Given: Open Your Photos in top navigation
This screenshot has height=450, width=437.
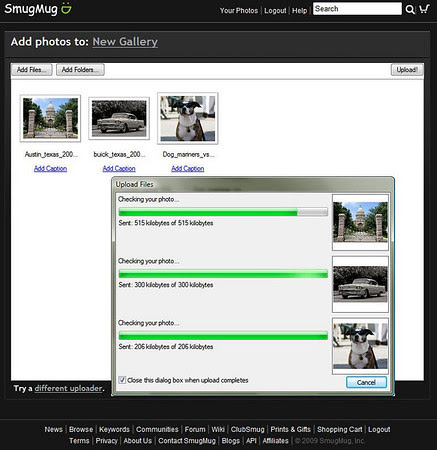Looking at the screenshot, I should pos(239,11).
